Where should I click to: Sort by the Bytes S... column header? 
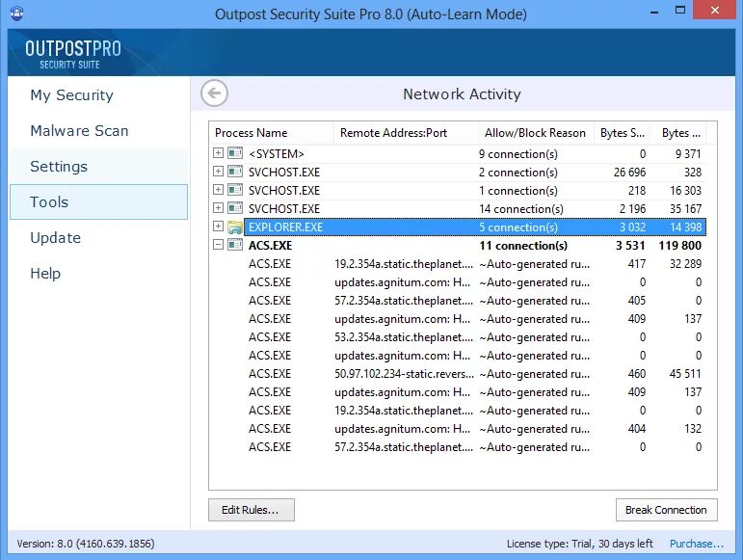coord(622,133)
